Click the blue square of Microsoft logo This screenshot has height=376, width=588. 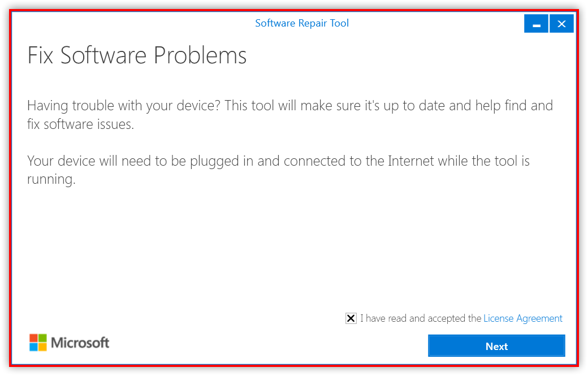pyautogui.click(x=34, y=347)
